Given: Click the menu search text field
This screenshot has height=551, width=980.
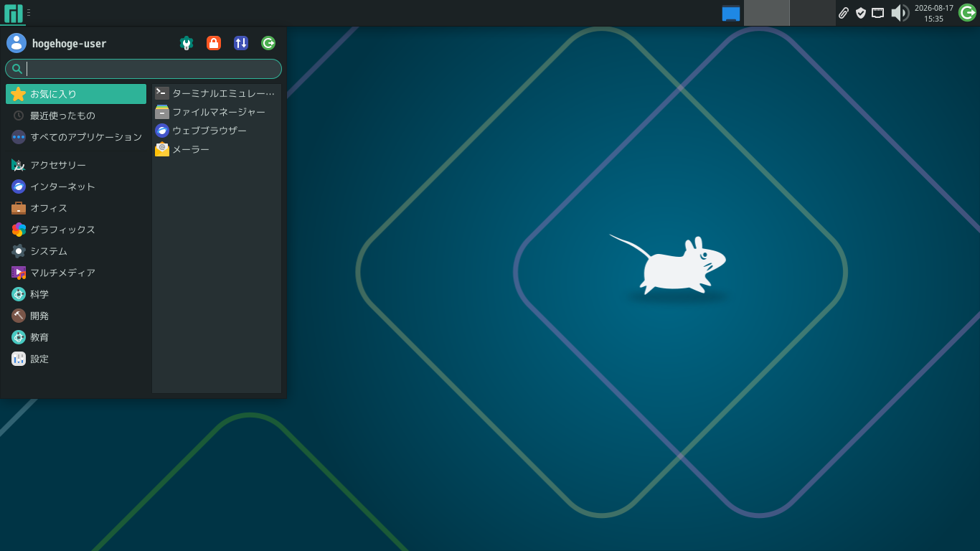Looking at the screenshot, I should (x=143, y=69).
